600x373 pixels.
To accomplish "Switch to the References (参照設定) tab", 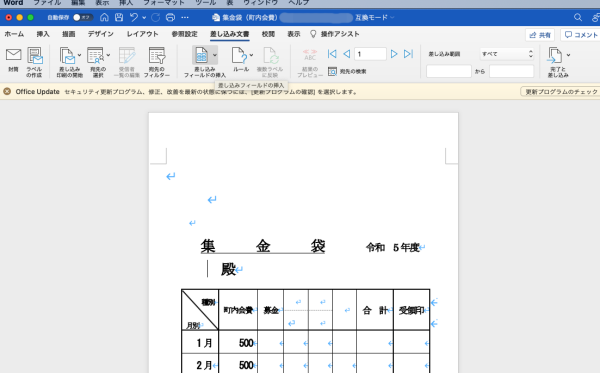I will click(184, 34).
